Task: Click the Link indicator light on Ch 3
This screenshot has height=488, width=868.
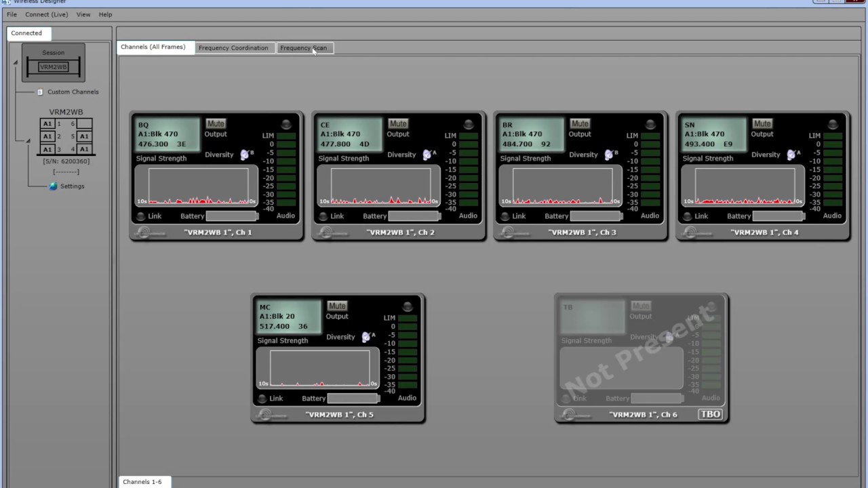Action: point(505,216)
